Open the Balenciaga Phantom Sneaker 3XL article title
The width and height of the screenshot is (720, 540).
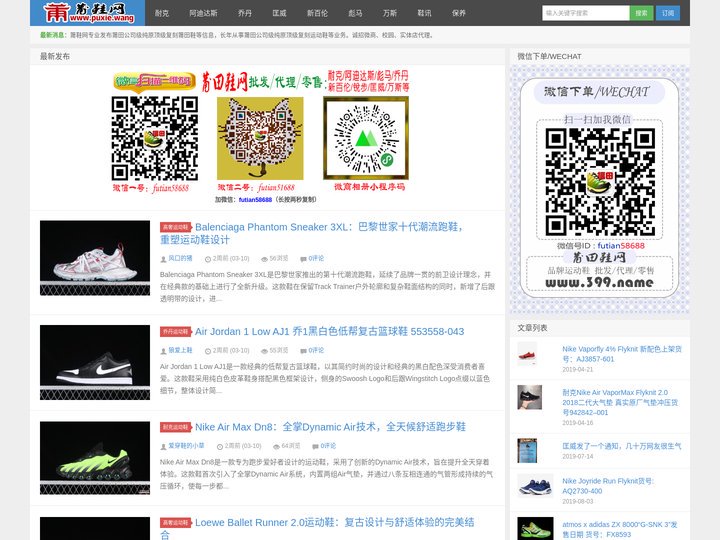(x=311, y=233)
